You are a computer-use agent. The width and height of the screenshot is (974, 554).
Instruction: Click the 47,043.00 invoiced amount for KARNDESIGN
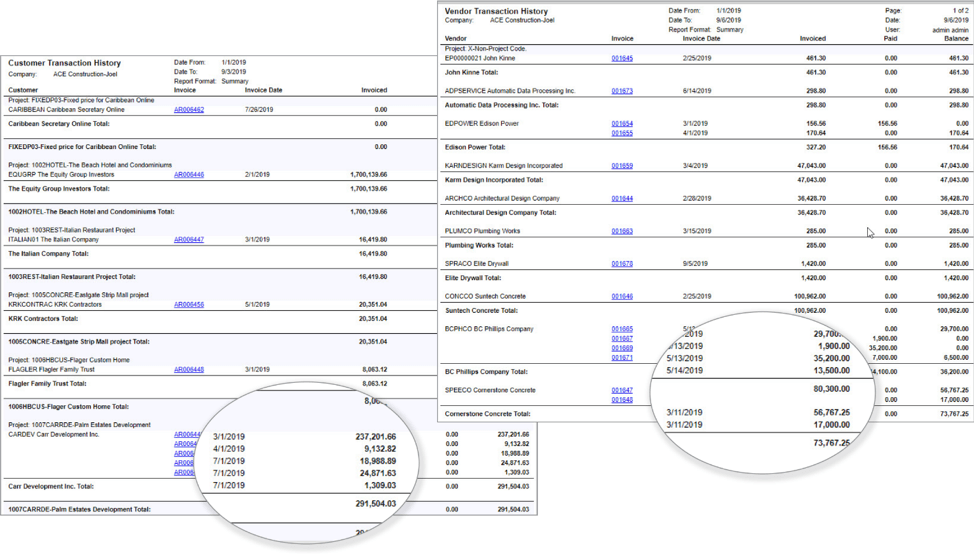pyautogui.click(x=811, y=166)
